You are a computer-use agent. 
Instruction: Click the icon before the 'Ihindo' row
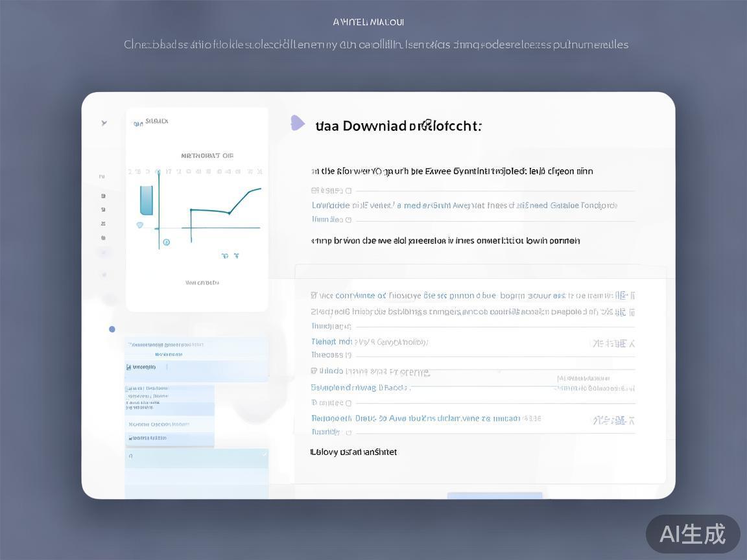(x=314, y=371)
